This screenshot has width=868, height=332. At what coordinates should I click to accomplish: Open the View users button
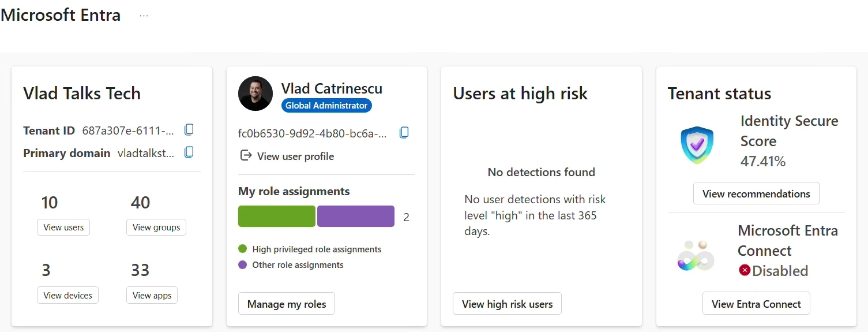tap(63, 227)
